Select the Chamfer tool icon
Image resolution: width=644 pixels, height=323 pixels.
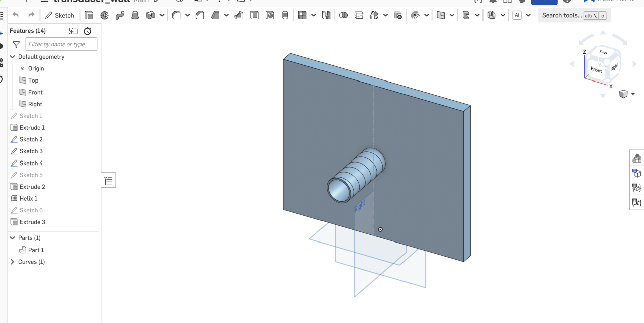tap(200, 15)
